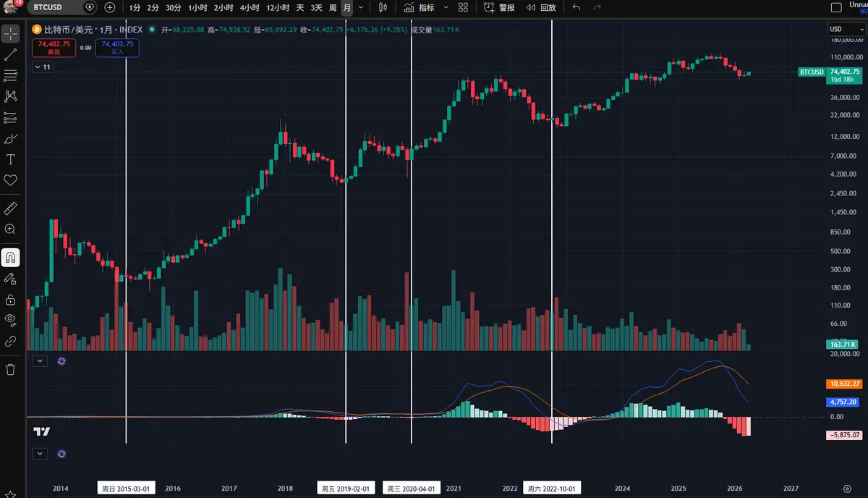Open the layout setup square icon
Image resolution: width=868 pixels, height=498 pixels.
(836, 7)
